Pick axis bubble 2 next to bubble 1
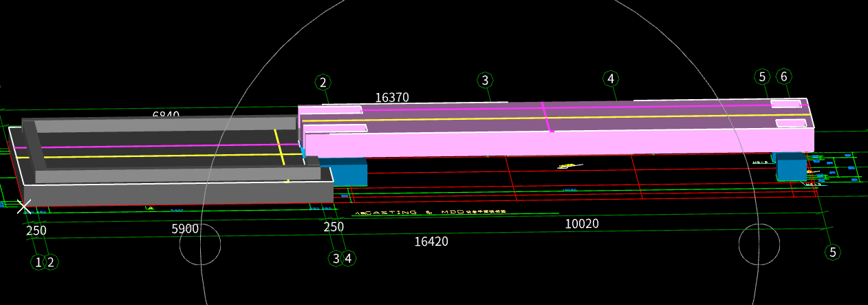 (50, 262)
